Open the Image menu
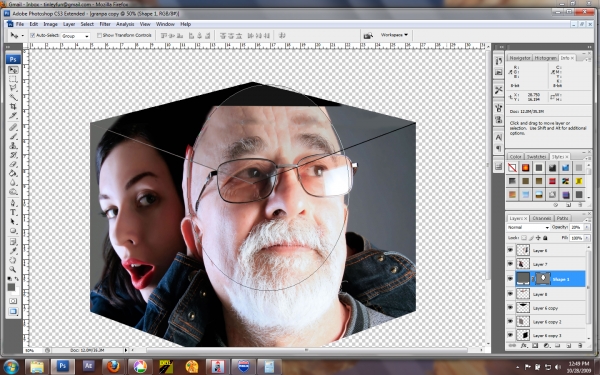 [x=50, y=24]
